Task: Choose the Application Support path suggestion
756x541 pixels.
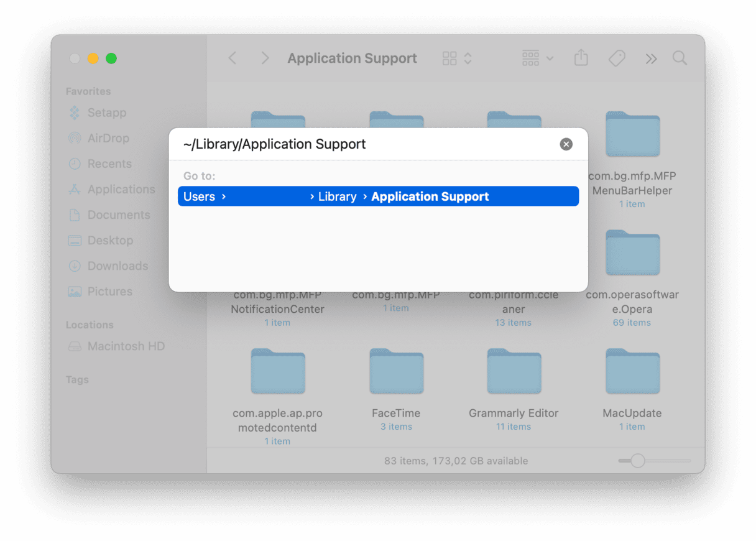Action: pyautogui.click(x=378, y=197)
